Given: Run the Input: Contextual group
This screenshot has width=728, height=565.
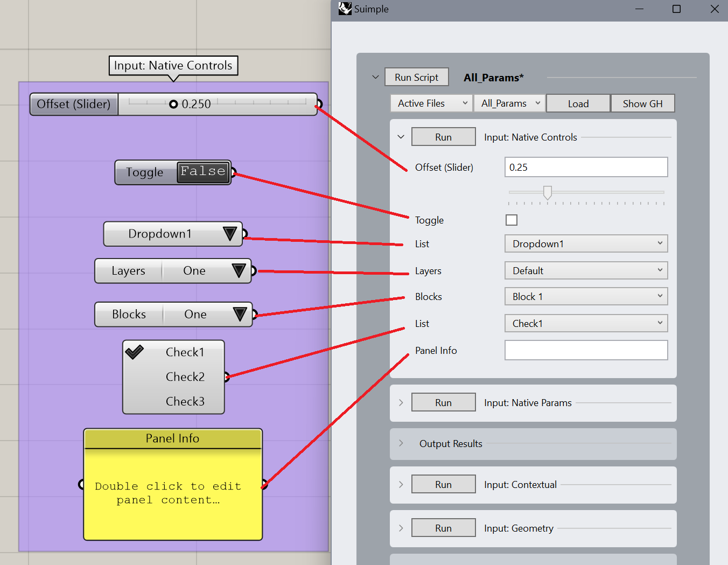Looking at the screenshot, I should (x=443, y=484).
